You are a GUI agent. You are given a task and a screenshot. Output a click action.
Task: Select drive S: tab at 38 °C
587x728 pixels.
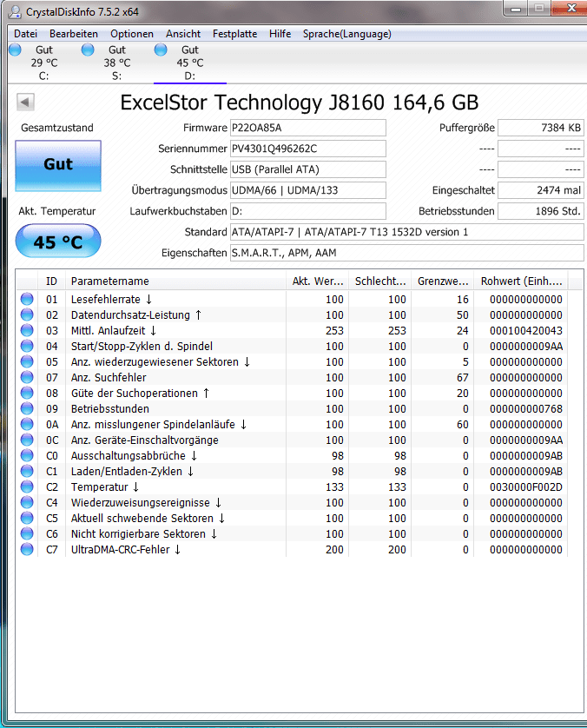click(x=117, y=63)
